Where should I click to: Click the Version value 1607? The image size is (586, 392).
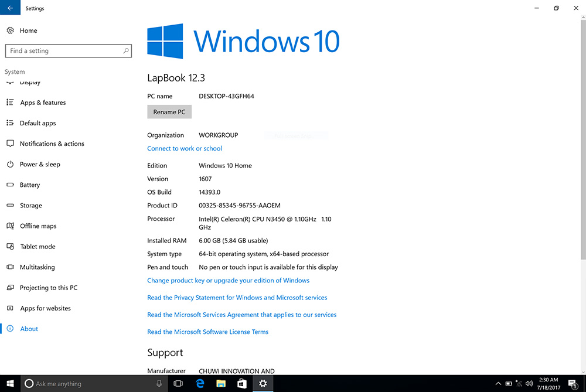205,179
